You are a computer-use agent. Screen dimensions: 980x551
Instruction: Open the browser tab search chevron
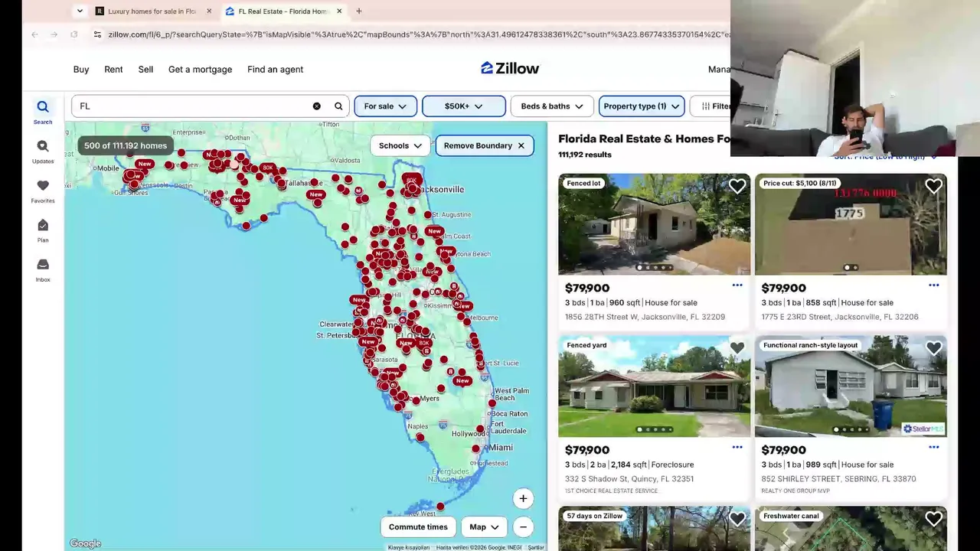pyautogui.click(x=80, y=11)
